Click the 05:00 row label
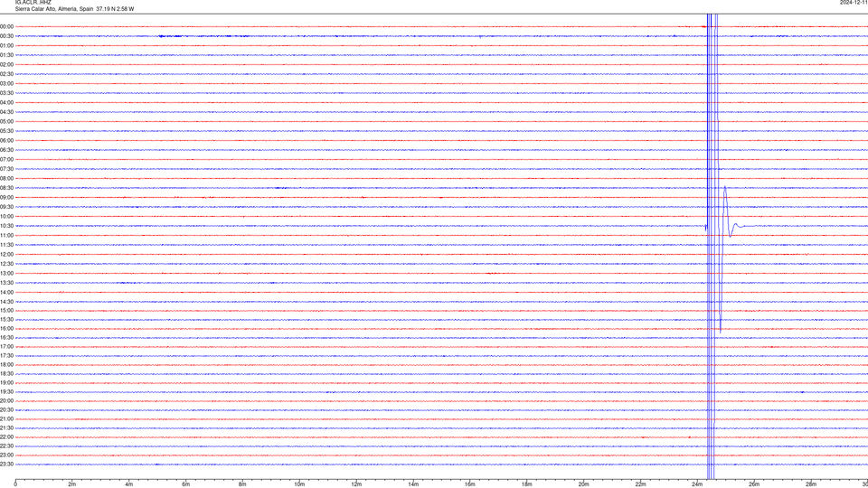868x488 pixels. coord(6,121)
